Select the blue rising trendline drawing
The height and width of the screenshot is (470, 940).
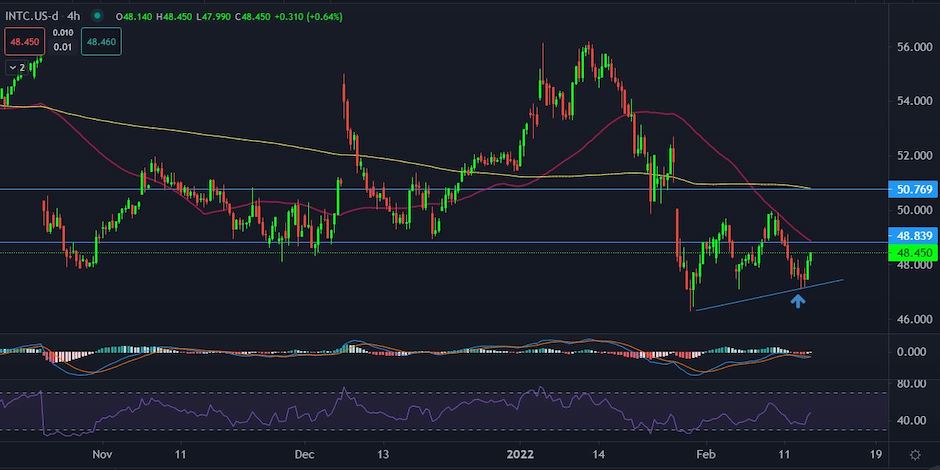click(770, 294)
